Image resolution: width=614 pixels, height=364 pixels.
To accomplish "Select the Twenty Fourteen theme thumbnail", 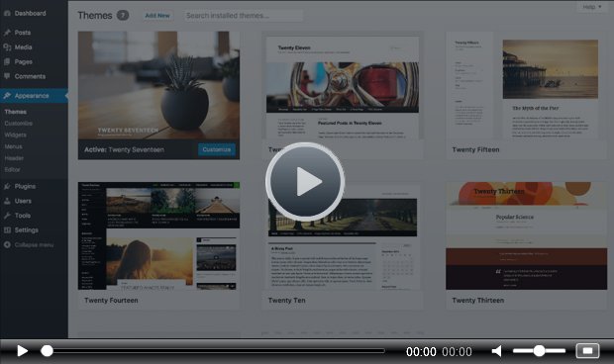I will click(158, 235).
